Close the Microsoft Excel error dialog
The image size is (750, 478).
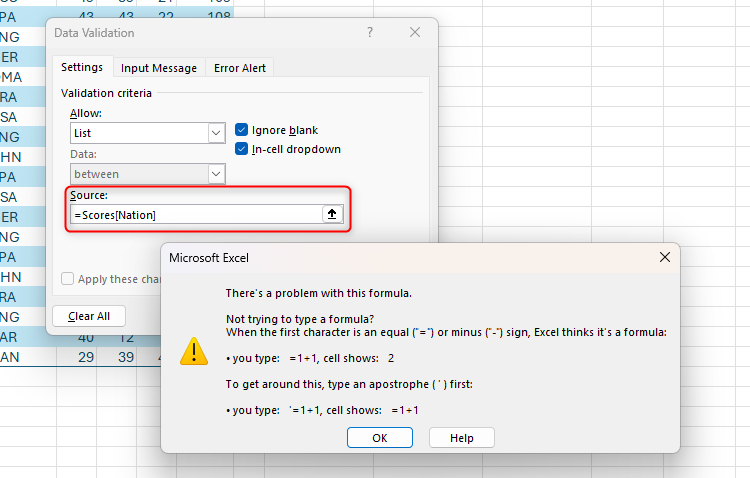point(664,258)
